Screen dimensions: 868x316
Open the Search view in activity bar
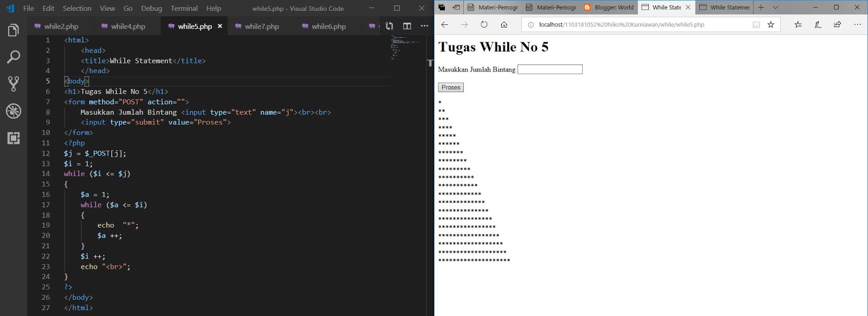(x=13, y=56)
